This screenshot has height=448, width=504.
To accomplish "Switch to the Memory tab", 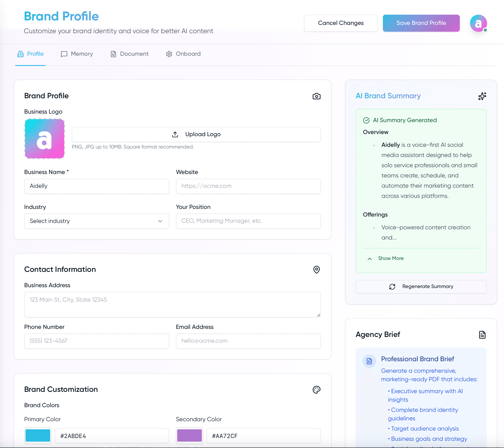I will coord(77,54).
